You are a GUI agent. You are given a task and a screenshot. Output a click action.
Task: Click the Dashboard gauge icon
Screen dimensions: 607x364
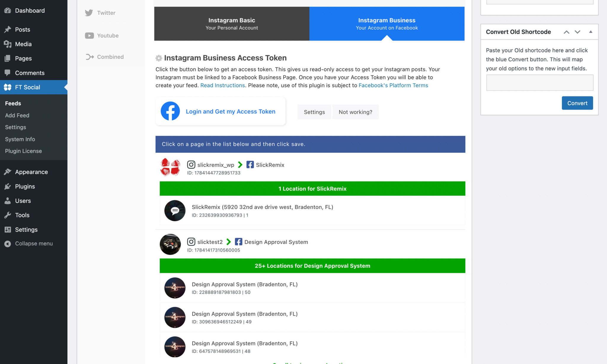click(8, 10)
